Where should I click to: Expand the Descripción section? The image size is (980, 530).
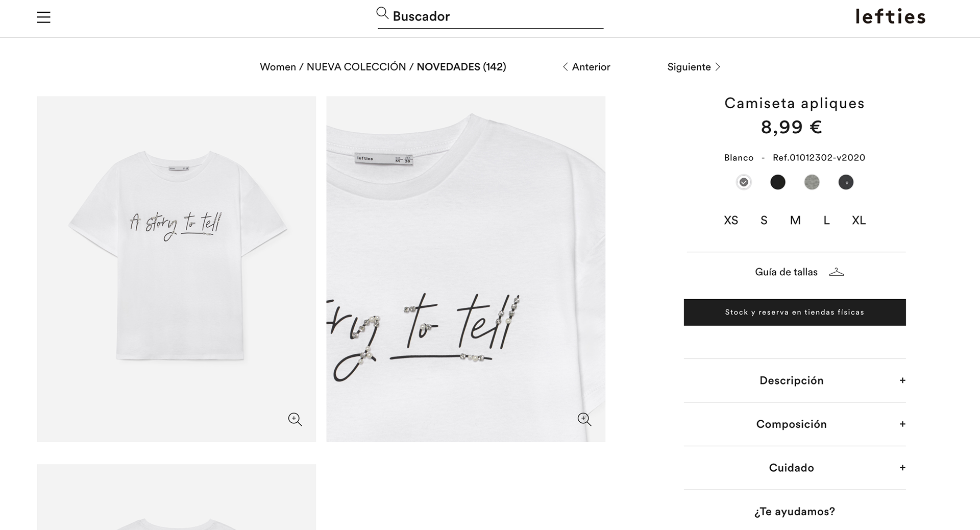902,380
